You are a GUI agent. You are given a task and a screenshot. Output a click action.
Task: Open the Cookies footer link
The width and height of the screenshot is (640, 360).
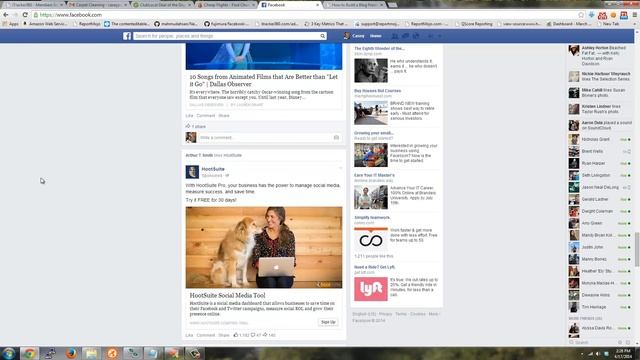(418, 314)
